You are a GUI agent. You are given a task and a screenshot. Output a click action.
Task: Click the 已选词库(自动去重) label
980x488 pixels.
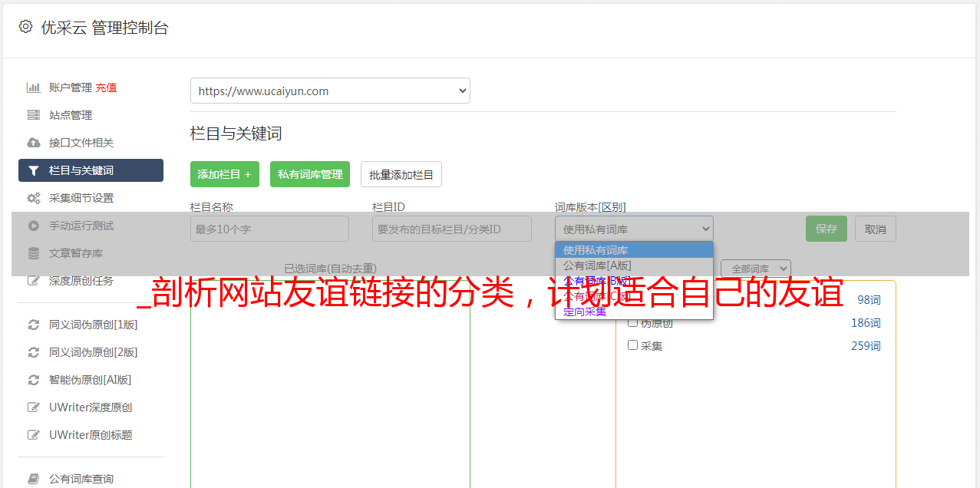(330, 269)
